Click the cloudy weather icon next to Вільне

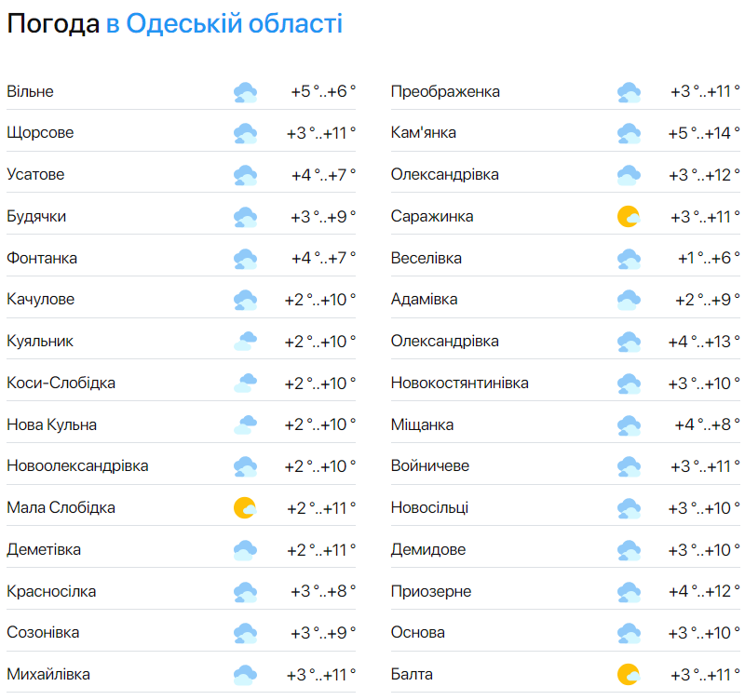pos(245,92)
